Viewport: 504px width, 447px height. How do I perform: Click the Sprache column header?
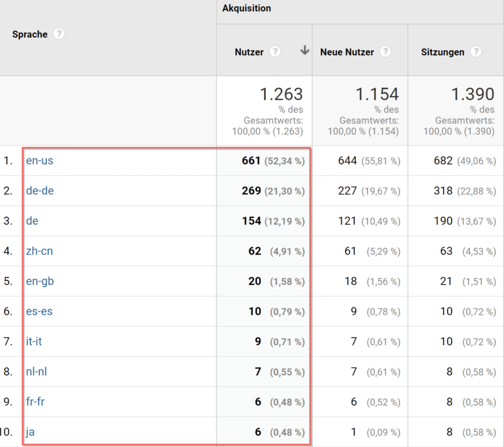tap(30, 34)
